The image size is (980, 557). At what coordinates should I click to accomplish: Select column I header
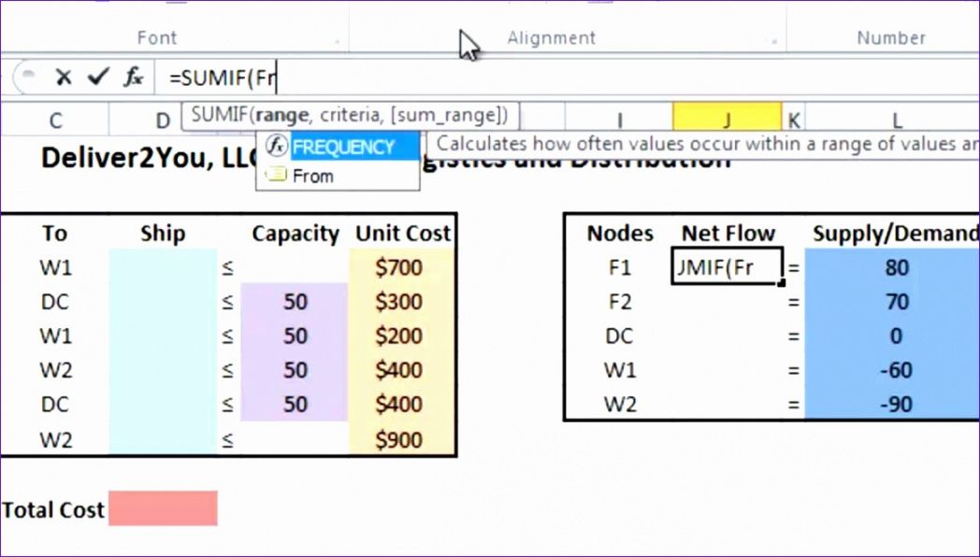click(x=619, y=120)
